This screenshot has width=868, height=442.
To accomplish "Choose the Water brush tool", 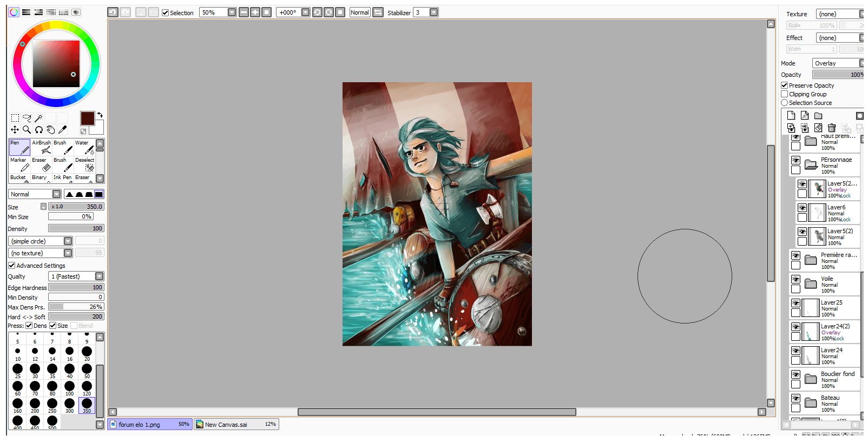I will (84, 147).
